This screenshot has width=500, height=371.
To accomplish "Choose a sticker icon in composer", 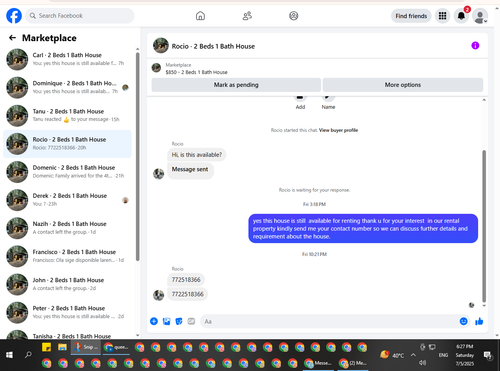I will coord(179,321).
